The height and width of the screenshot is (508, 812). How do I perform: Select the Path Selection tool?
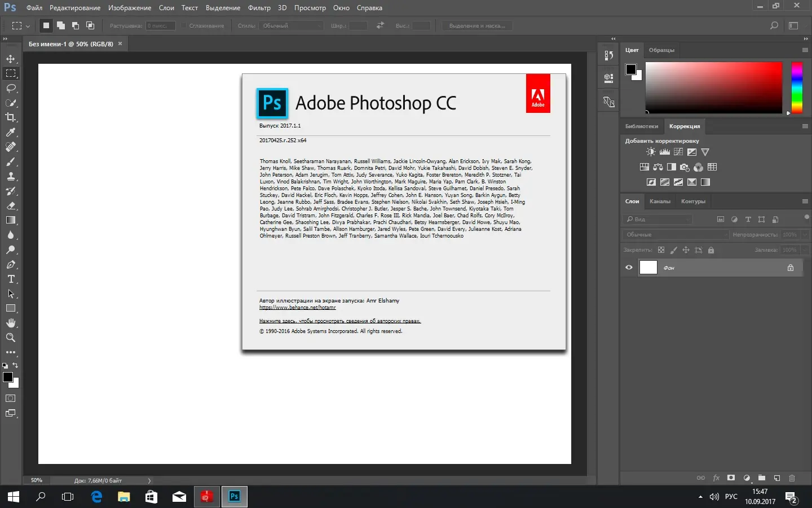(x=11, y=294)
